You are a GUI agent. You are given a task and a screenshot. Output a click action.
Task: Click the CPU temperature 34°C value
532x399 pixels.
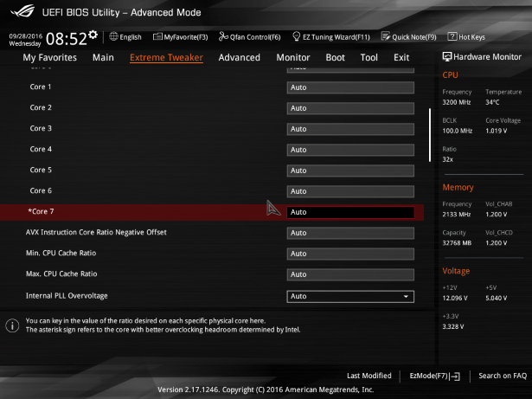492,102
